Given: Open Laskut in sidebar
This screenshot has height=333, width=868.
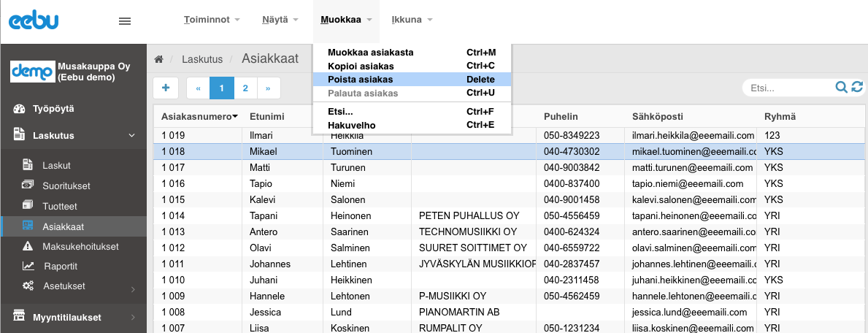Looking at the screenshot, I should coord(56,165).
